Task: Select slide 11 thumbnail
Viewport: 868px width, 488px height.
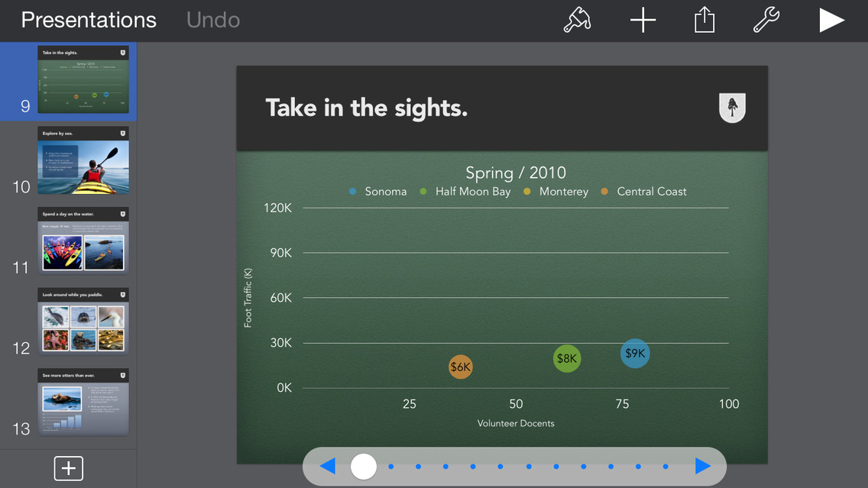Action: coord(83,241)
